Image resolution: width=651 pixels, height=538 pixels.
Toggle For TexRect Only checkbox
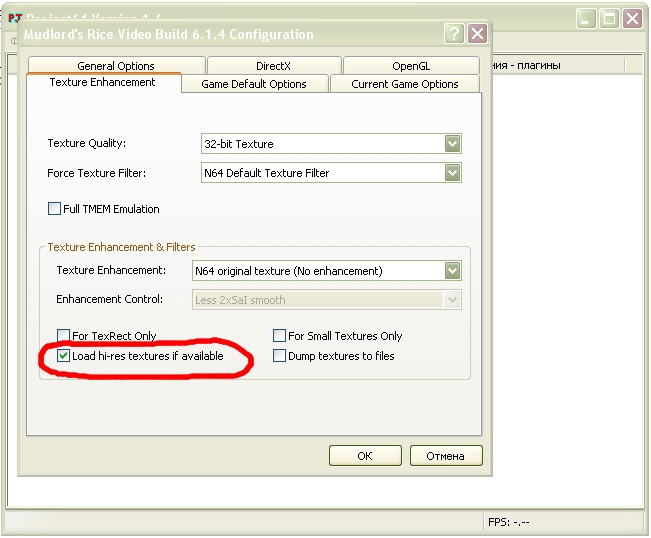click(x=64, y=336)
